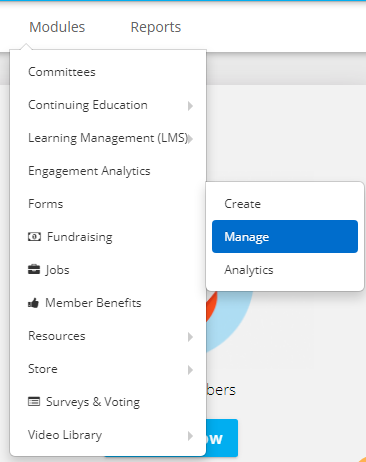Choose Analytics in the submenu

click(x=249, y=270)
